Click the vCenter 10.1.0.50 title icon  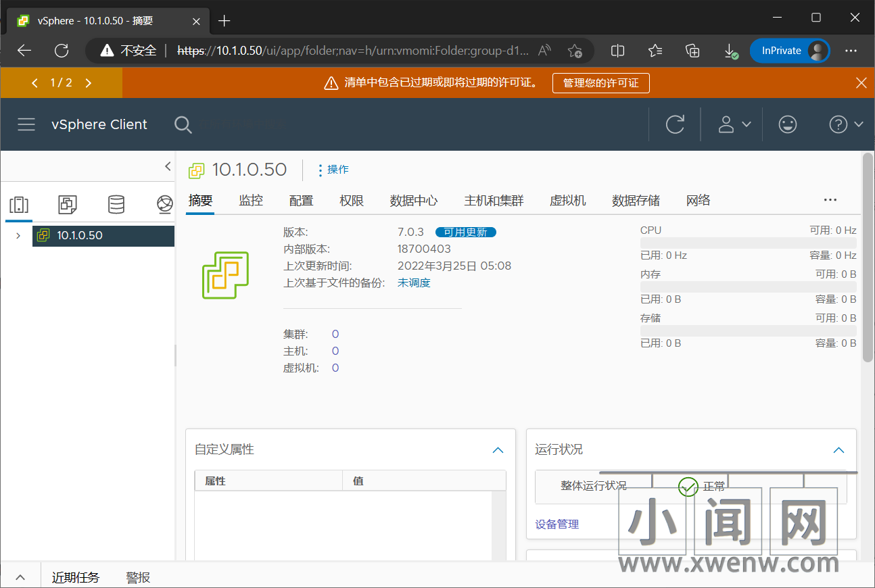(x=196, y=170)
